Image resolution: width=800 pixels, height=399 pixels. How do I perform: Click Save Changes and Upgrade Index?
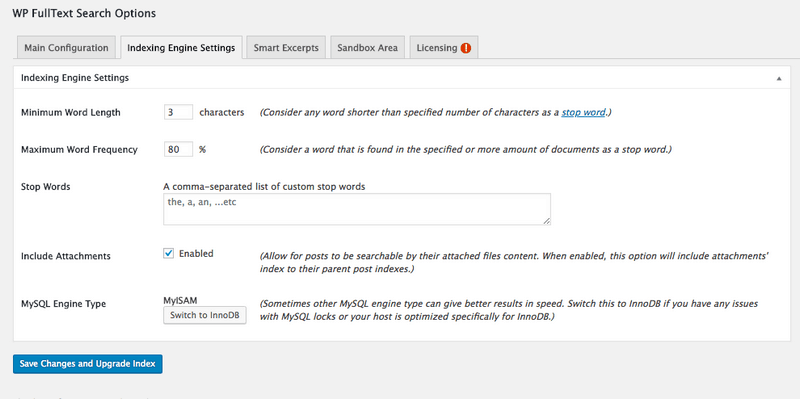[x=88, y=364]
